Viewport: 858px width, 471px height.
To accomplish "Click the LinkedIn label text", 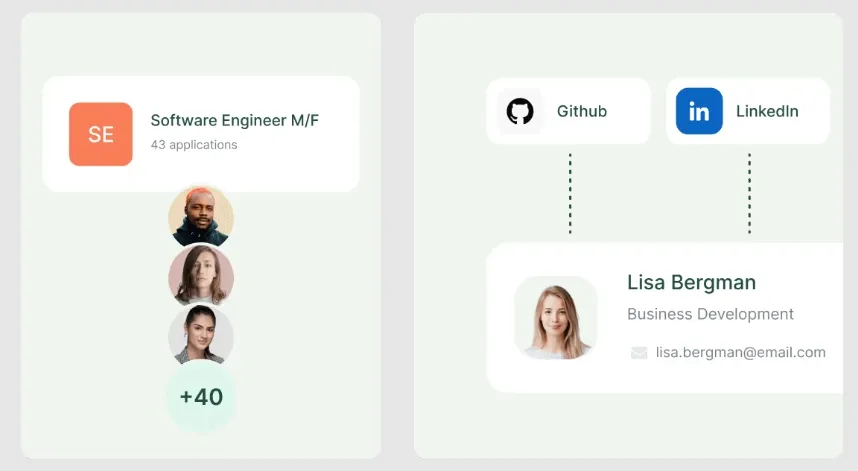I will point(767,111).
